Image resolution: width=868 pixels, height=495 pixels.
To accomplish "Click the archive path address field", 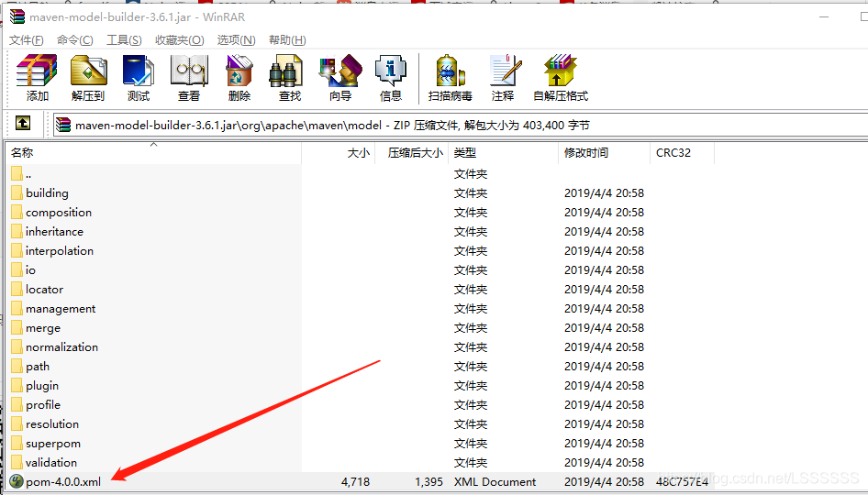I will (x=461, y=125).
